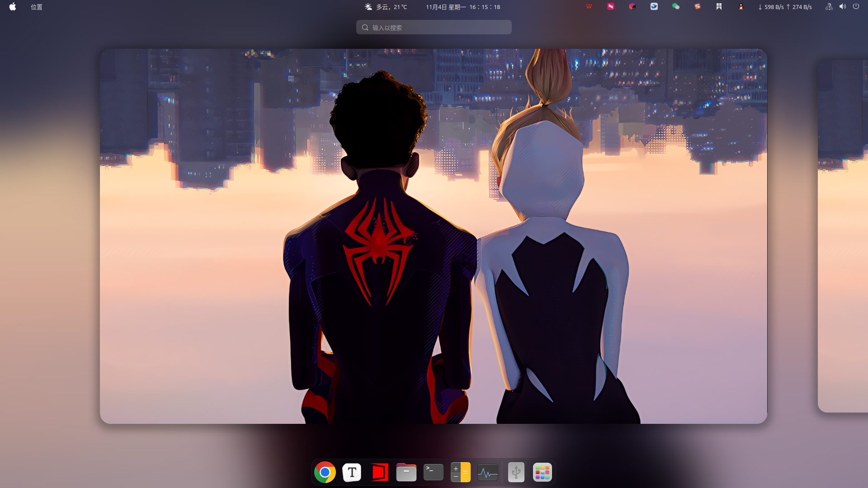Click the WPS Office tray icon
The width and height of the screenshot is (868, 488).
[x=589, y=7]
